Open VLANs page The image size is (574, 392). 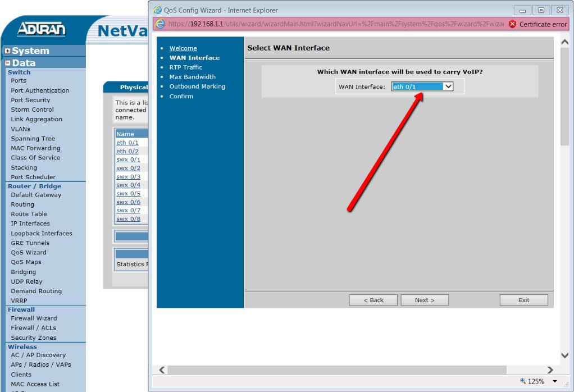click(x=20, y=129)
